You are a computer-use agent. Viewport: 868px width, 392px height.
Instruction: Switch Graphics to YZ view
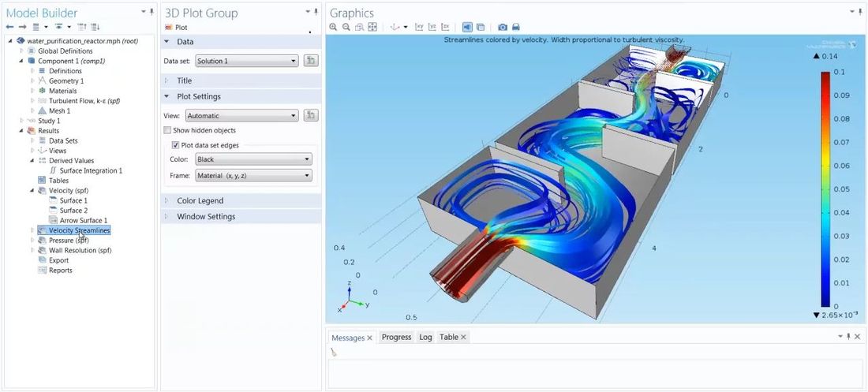coord(432,27)
